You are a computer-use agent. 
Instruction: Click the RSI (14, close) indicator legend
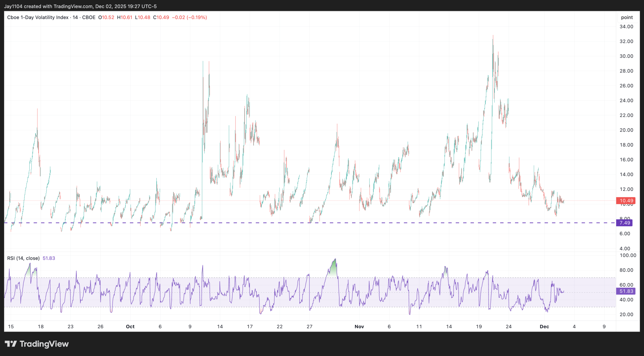23,258
